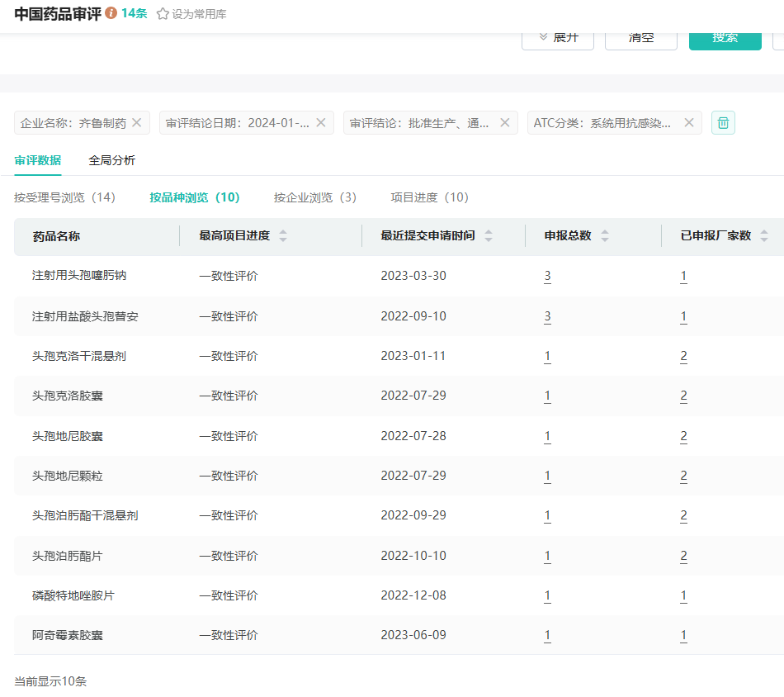Sort by 最近提交申请时间 column
Image resolution: width=784 pixels, height=697 pixels.
tap(489, 236)
